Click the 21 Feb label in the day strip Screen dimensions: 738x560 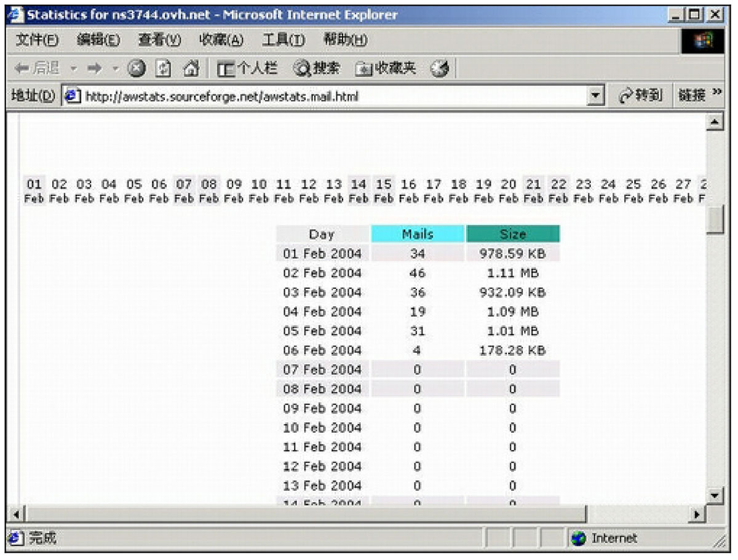tap(534, 191)
